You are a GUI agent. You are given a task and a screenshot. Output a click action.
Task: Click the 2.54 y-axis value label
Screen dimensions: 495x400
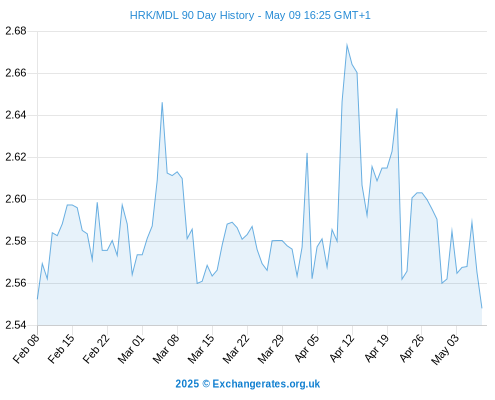[x=16, y=325]
